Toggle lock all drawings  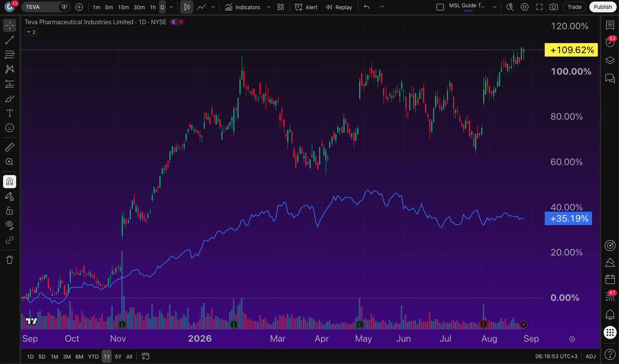[9, 211]
